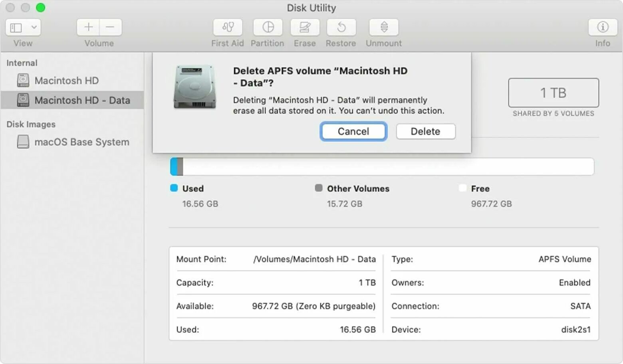Click the Disk Images sidebar header
The height and width of the screenshot is (364, 623).
(31, 125)
